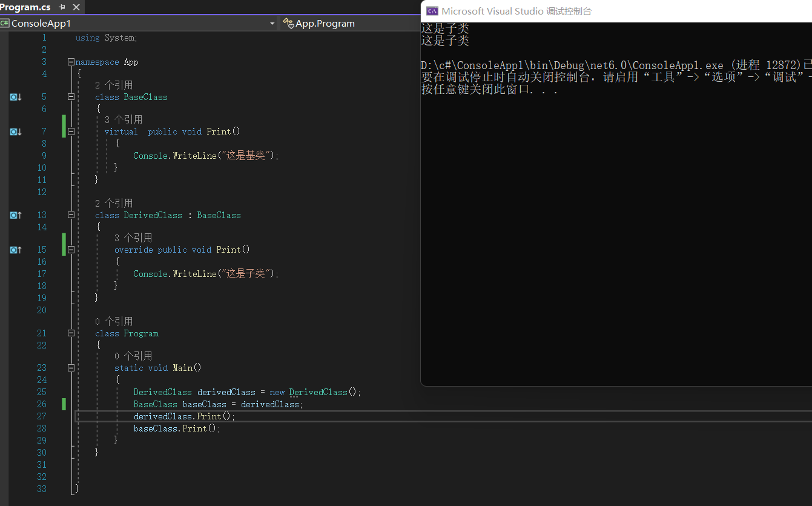812x506 pixels.
Task: Open the '2 个引用' CodeLens above class BaseClass
Action: coord(114,85)
